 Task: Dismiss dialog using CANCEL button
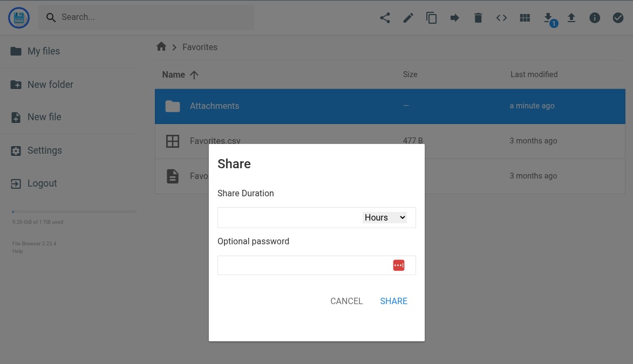click(346, 301)
